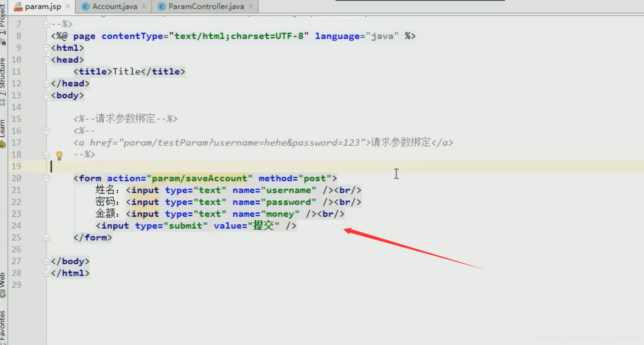Collapse the comment fold ending on line 7
644x345 pixels.
tap(46, 24)
